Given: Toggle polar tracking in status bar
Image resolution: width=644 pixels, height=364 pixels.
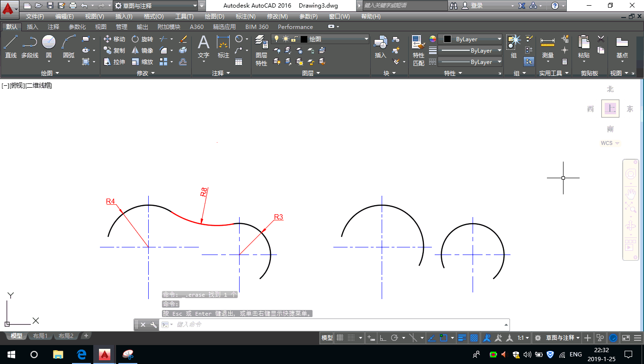Looking at the screenshot, I should point(394,338).
